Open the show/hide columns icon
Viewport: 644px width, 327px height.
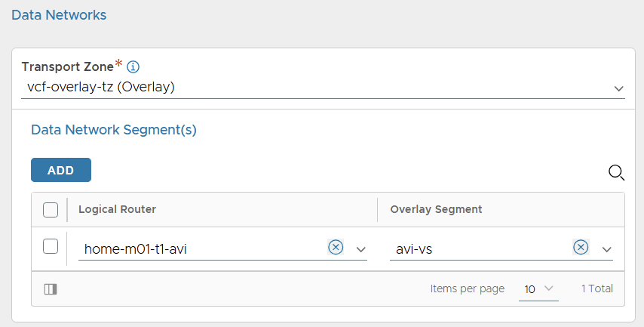click(x=51, y=288)
